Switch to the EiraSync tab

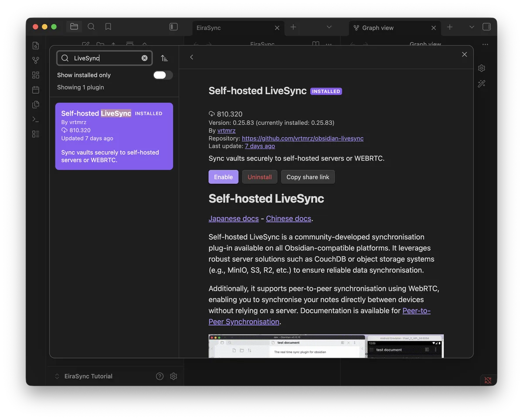238,28
